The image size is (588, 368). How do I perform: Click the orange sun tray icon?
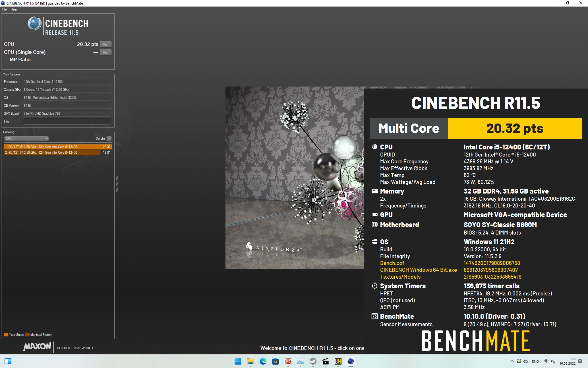519,361
